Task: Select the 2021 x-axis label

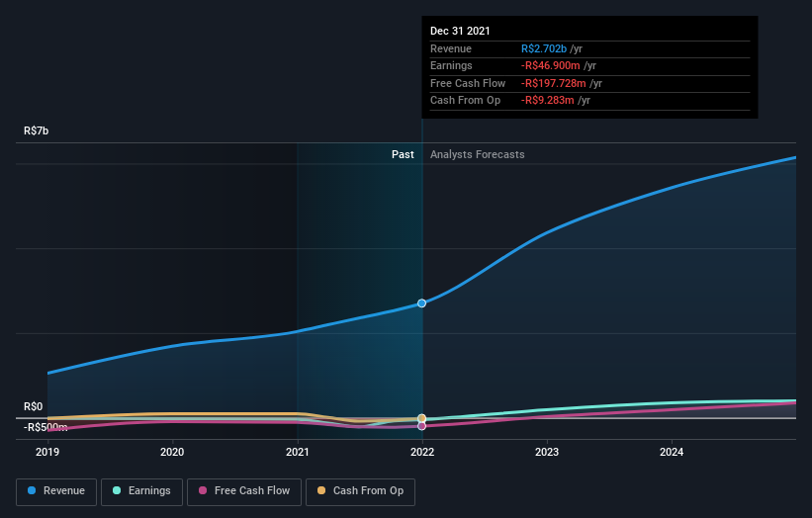Action: [x=298, y=453]
